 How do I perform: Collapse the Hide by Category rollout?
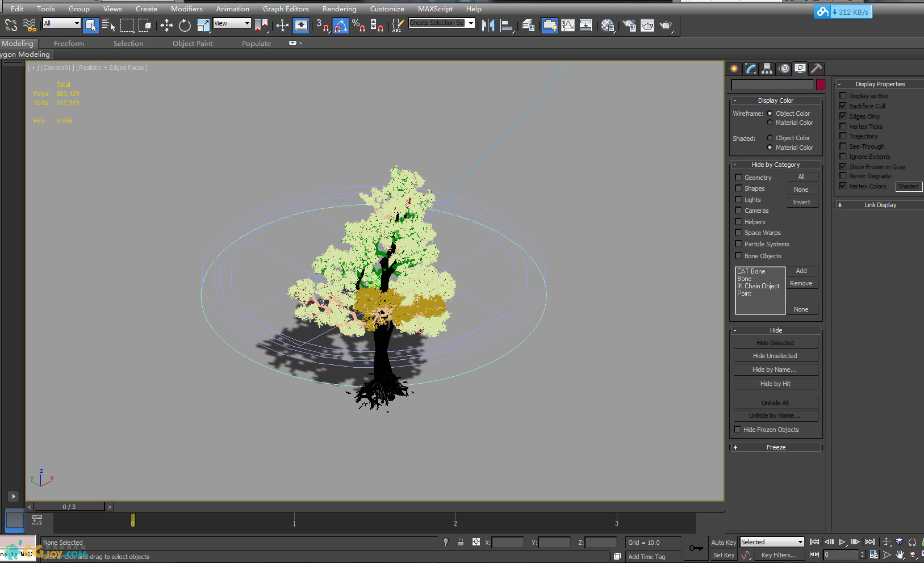coord(776,165)
